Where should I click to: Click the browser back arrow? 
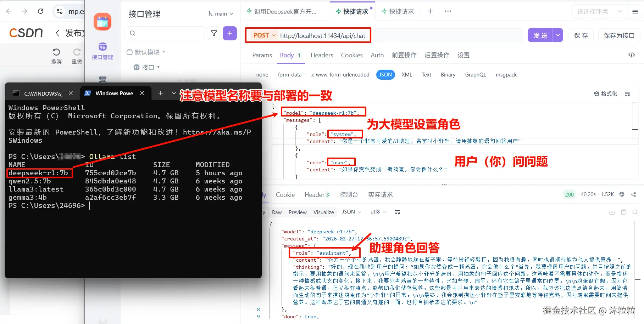click(x=9, y=11)
